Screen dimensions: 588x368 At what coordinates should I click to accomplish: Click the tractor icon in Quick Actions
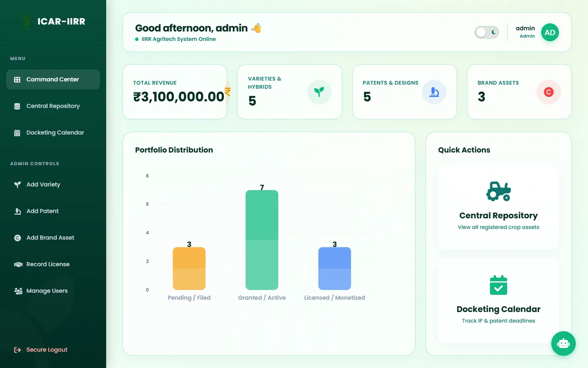(499, 191)
